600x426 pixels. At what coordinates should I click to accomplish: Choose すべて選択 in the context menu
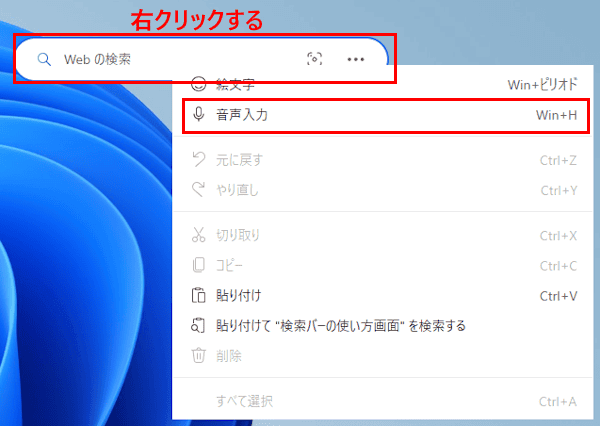pyautogui.click(x=384, y=401)
